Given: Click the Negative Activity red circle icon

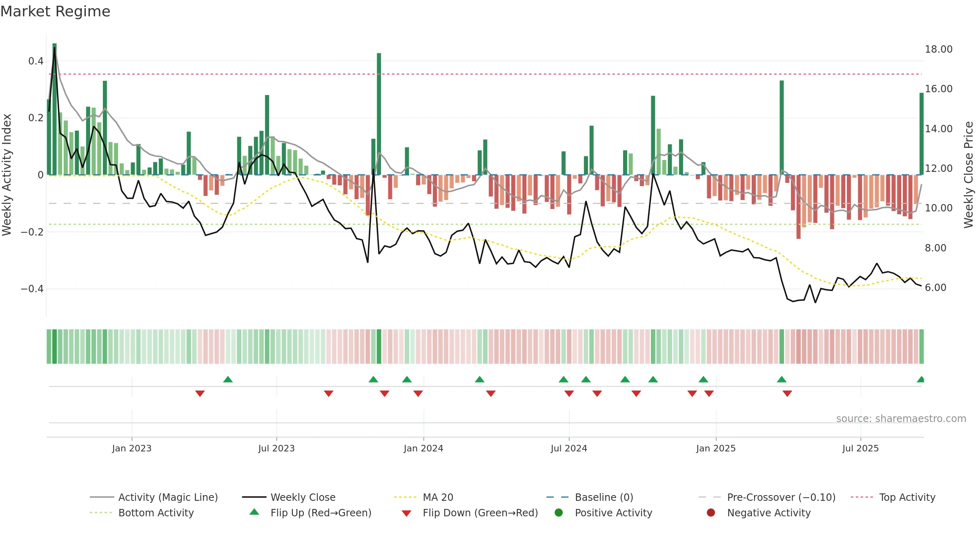Looking at the screenshot, I should point(711,512).
